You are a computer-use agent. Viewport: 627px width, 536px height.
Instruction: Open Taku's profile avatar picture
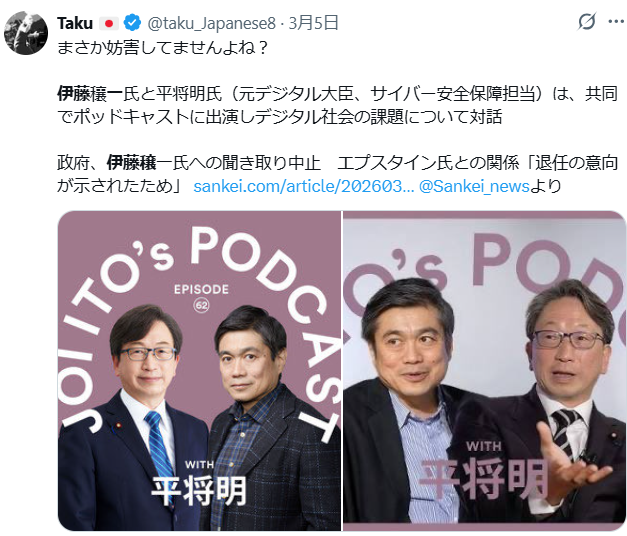(x=26, y=33)
